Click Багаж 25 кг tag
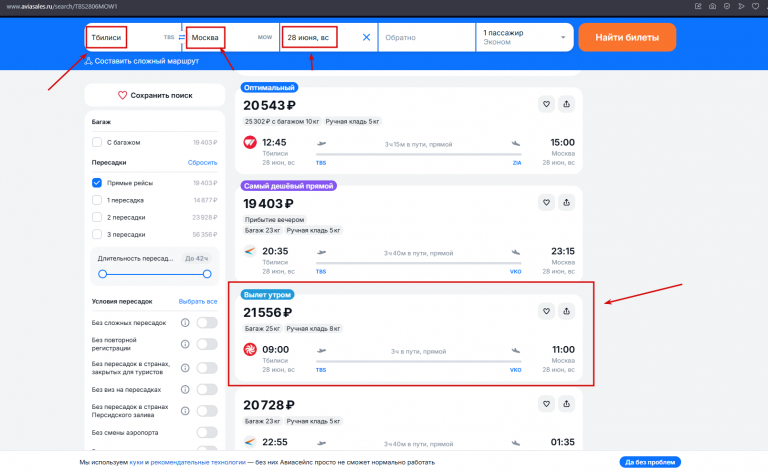This screenshot has height=472, width=768. click(263, 329)
